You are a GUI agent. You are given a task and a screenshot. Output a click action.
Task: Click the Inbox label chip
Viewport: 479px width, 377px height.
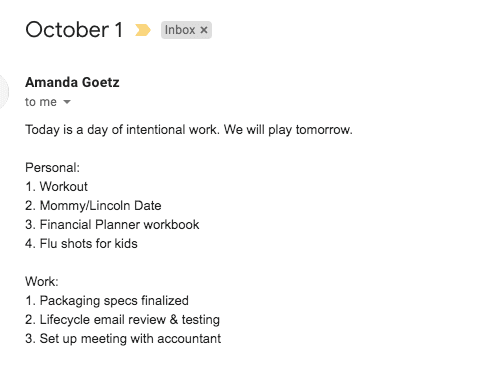186,30
